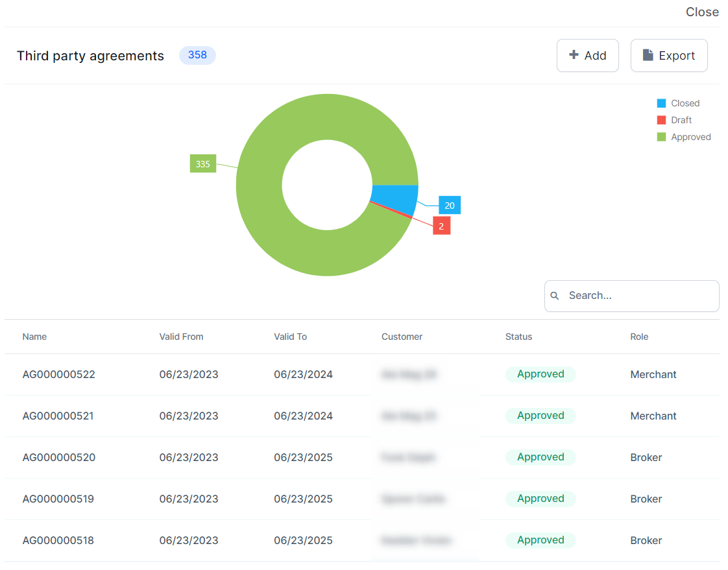This screenshot has height=570, width=728.
Task: Click the red 2 chart label
Action: click(x=441, y=226)
